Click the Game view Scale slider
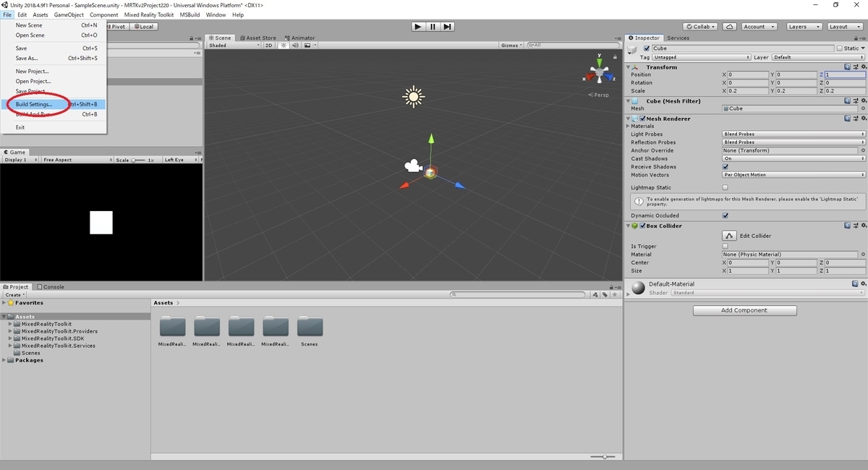The image size is (868, 470). 138,160
